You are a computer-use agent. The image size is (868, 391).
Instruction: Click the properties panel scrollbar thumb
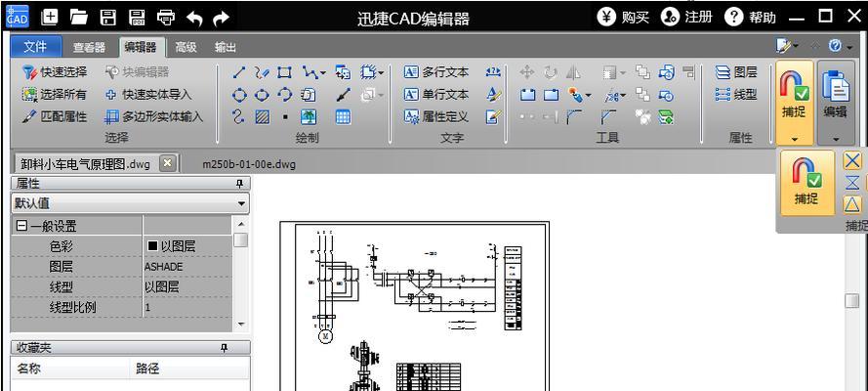[240, 239]
